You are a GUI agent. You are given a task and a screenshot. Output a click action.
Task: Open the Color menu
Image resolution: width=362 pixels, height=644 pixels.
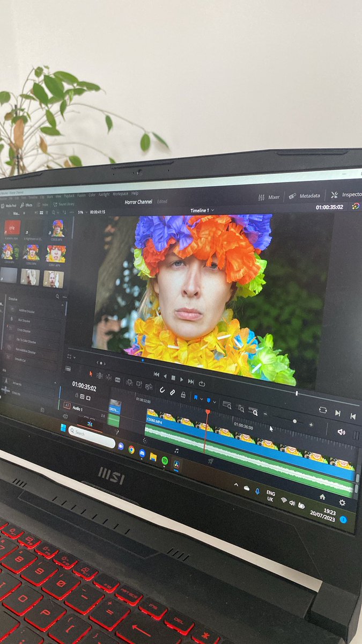click(92, 194)
